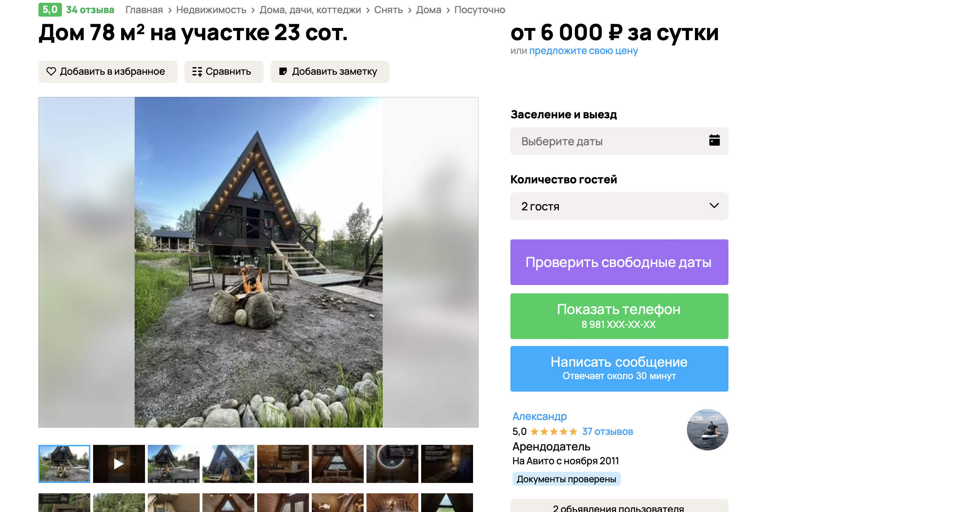Click the compare list icon beside Сравнить

(x=197, y=72)
